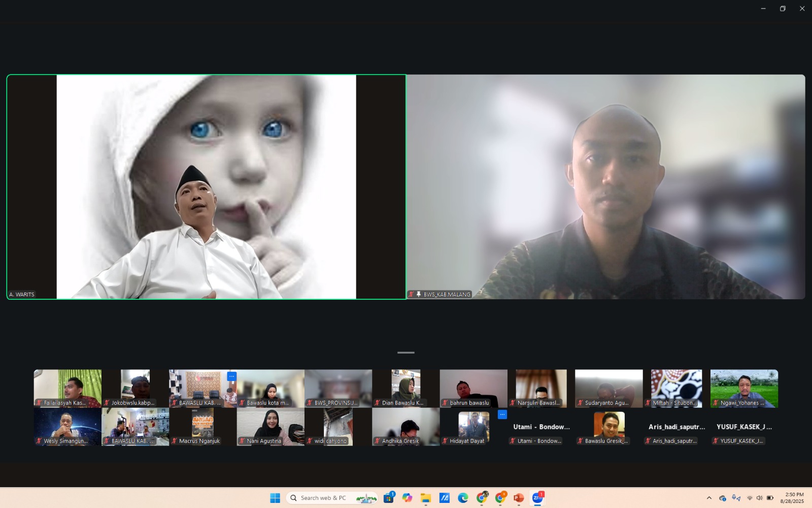Expand the hidden system tray icons chevron

tap(709, 498)
